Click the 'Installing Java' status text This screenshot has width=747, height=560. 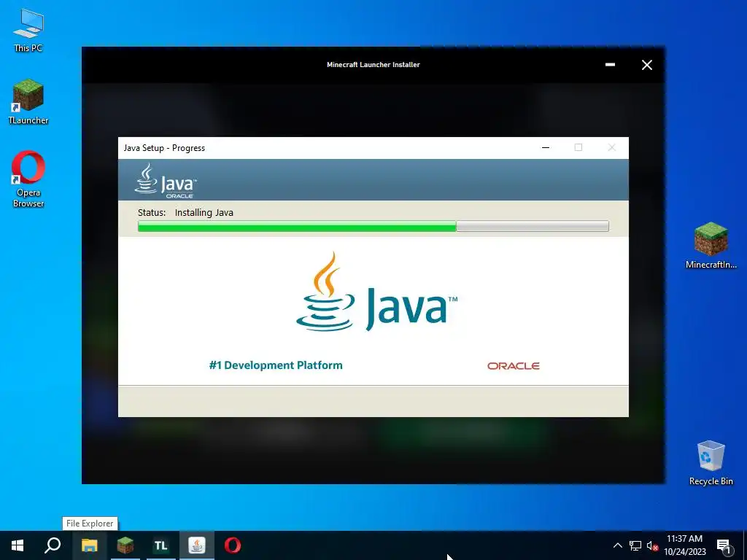click(x=204, y=213)
